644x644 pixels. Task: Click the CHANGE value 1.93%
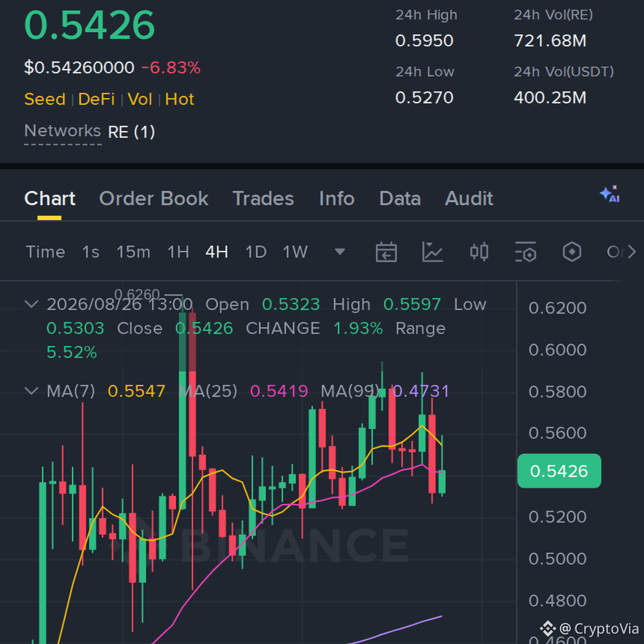(358, 328)
